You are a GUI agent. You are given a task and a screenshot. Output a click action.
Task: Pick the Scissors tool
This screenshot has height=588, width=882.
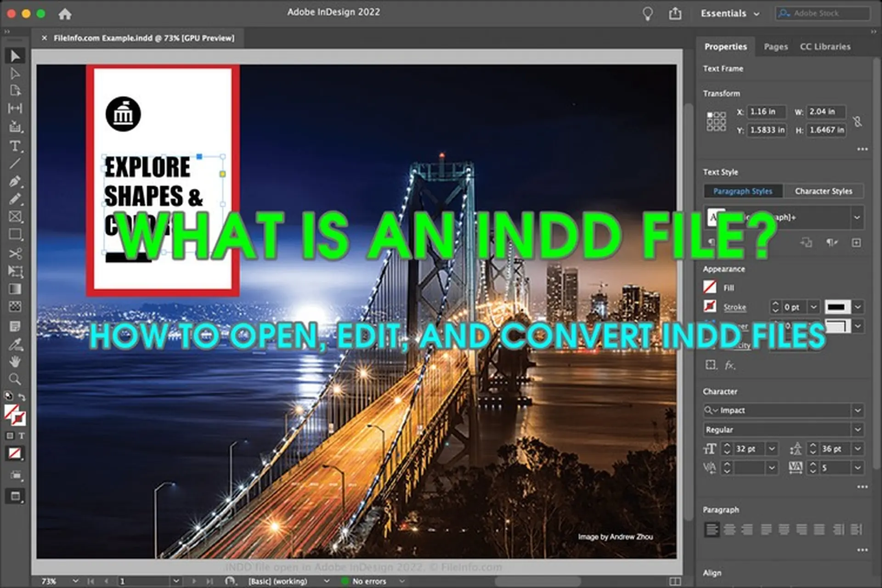pyautogui.click(x=15, y=253)
